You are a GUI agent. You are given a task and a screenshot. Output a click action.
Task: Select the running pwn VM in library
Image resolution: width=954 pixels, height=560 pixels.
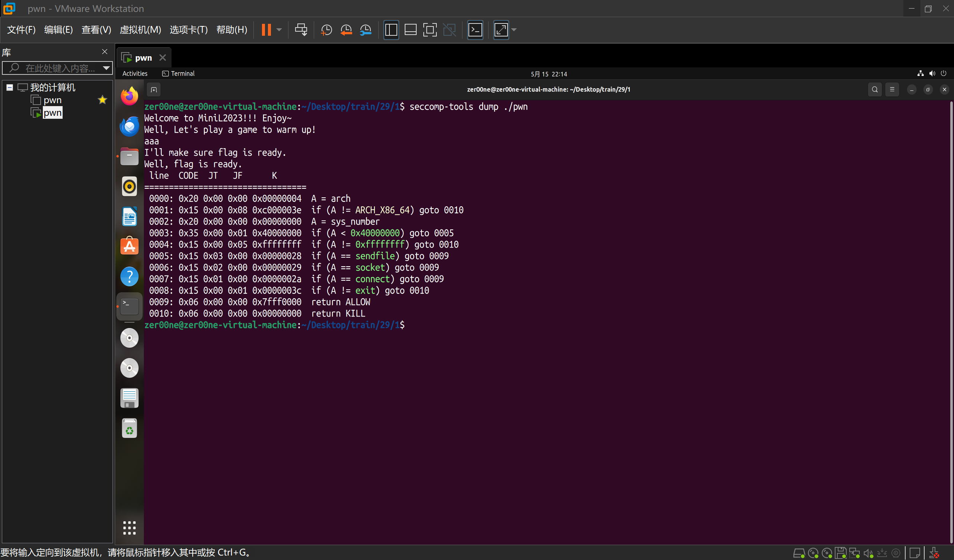[x=52, y=113]
